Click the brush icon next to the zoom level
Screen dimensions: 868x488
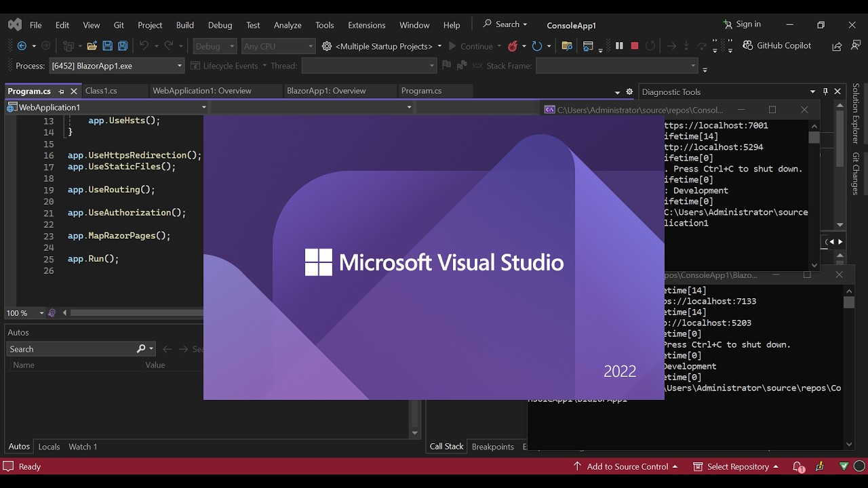(52, 313)
